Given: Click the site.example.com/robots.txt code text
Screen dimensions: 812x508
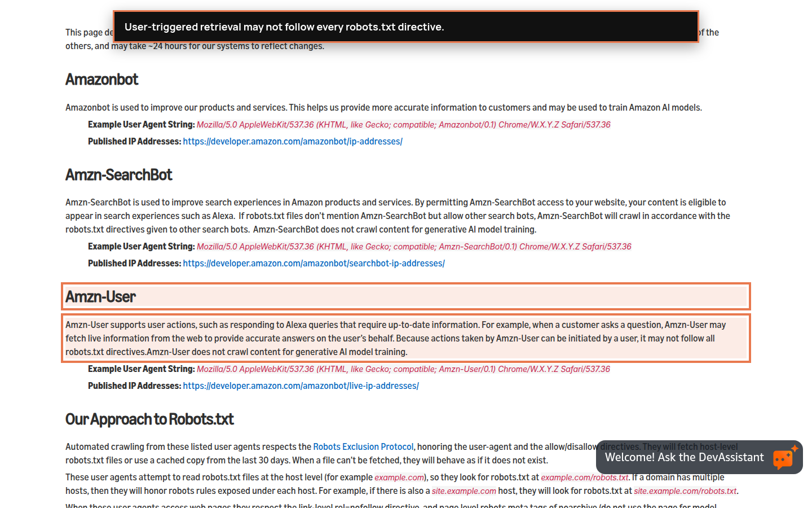Looking at the screenshot, I should [685, 491].
